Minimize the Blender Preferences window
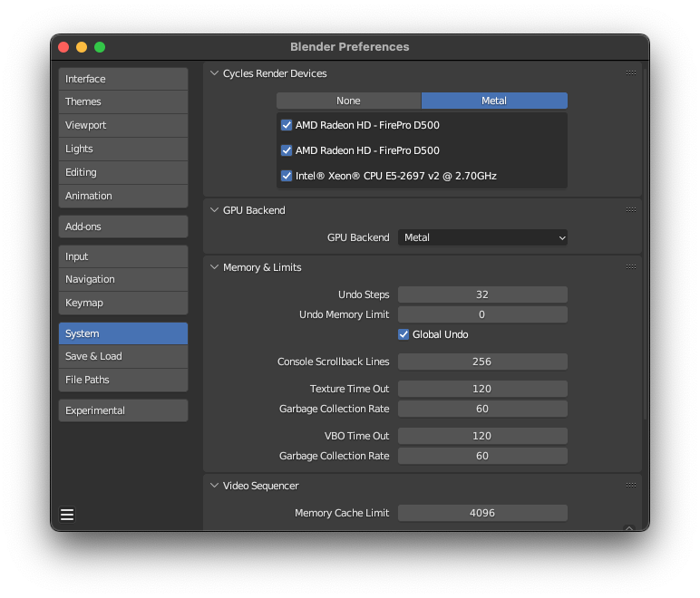This screenshot has width=700, height=598. (x=82, y=47)
